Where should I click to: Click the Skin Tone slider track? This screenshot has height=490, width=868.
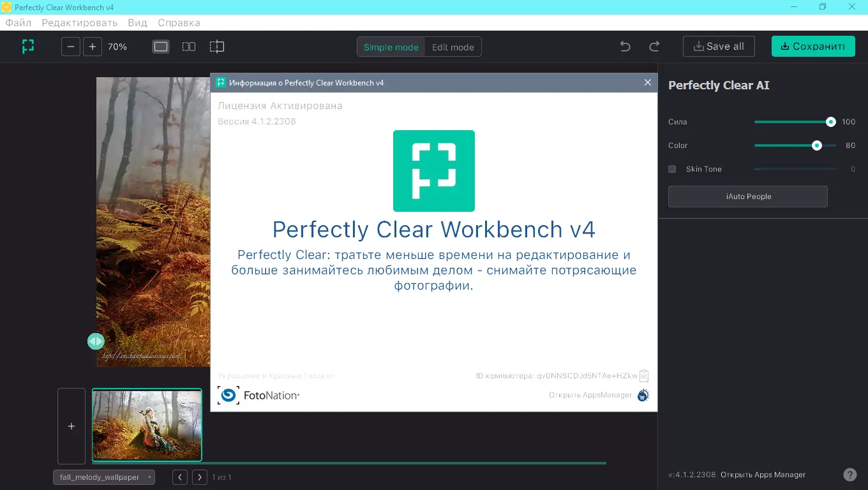(x=795, y=169)
